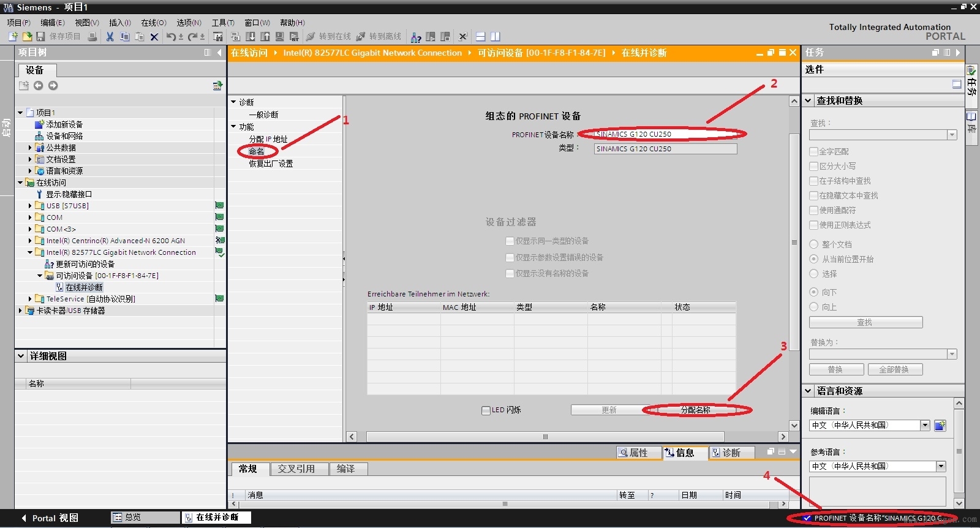980x528 pixels.
Task: Enable use regular expressions checkbox
Action: [814, 225]
